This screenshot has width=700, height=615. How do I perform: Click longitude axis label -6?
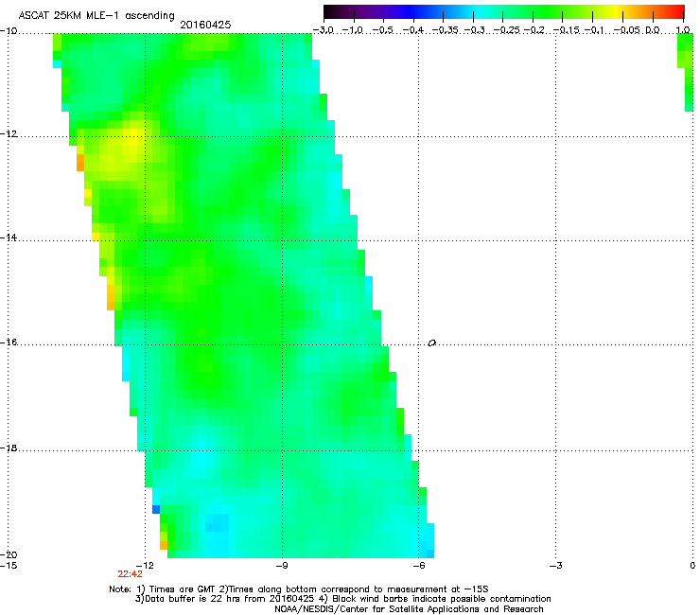[x=418, y=566]
